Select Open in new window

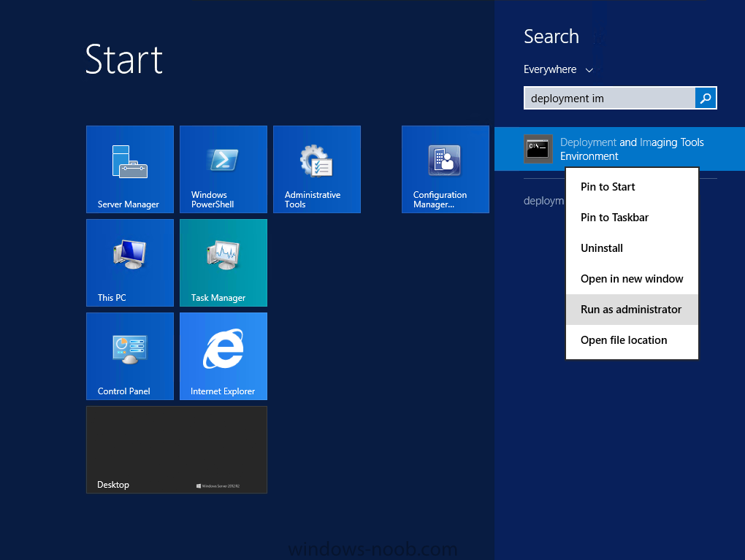(x=632, y=279)
